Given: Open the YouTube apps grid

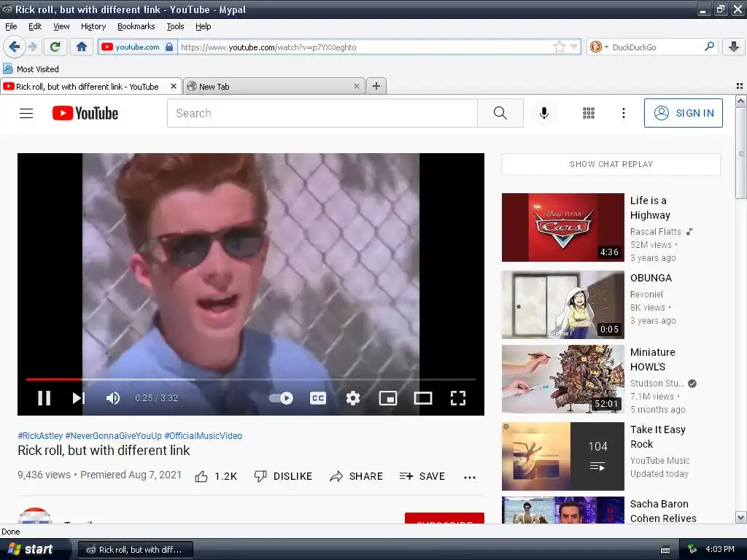Looking at the screenshot, I should 589,113.
